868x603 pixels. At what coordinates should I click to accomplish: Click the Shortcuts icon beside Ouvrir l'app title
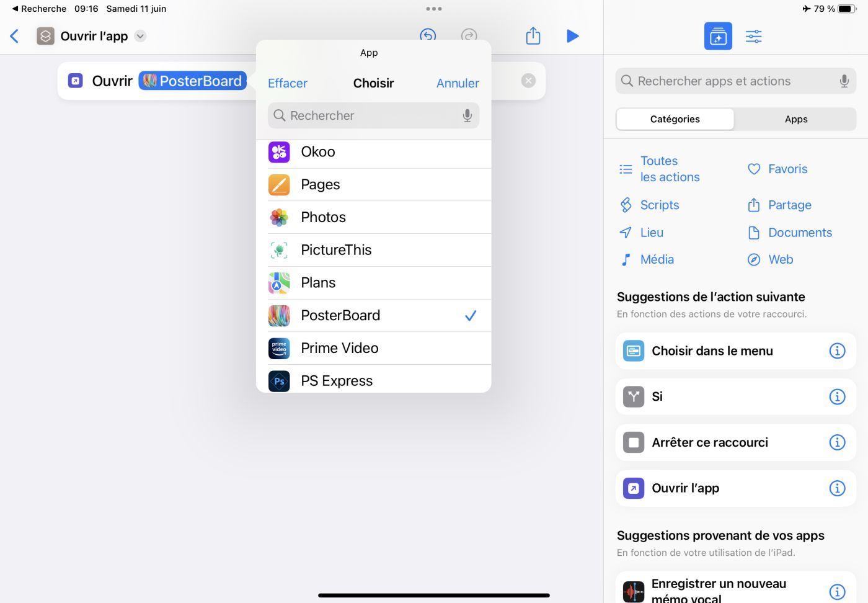coord(45,36)
